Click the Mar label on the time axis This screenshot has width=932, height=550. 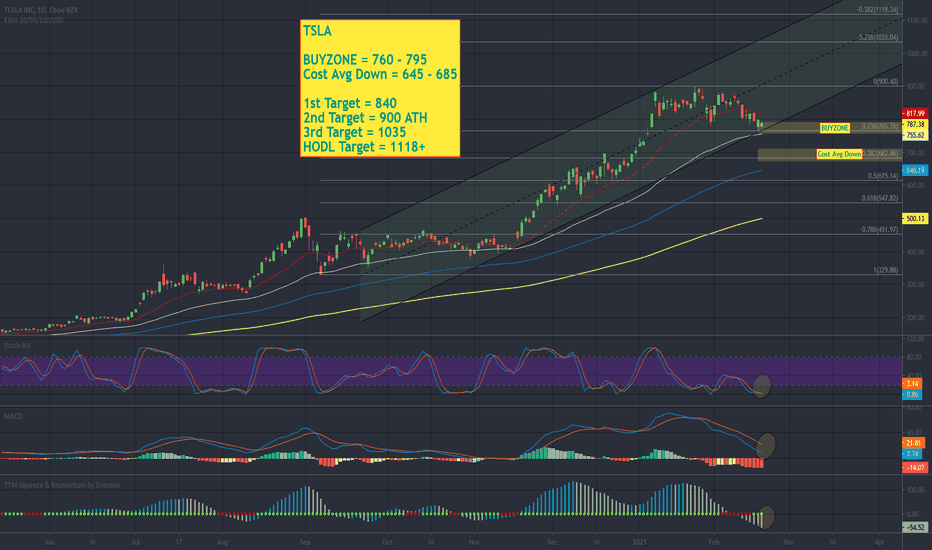[788, 542]
